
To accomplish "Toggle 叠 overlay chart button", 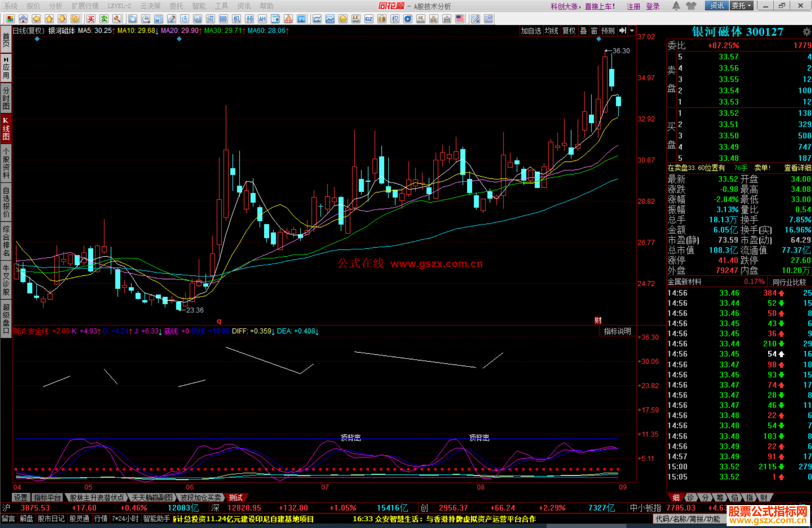I will 583,31.
